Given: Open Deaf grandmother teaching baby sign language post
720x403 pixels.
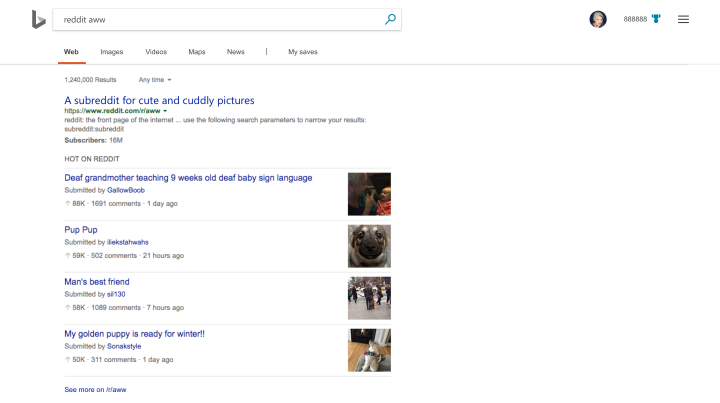Looking at the screenshot, I should (x=188, y=178).
